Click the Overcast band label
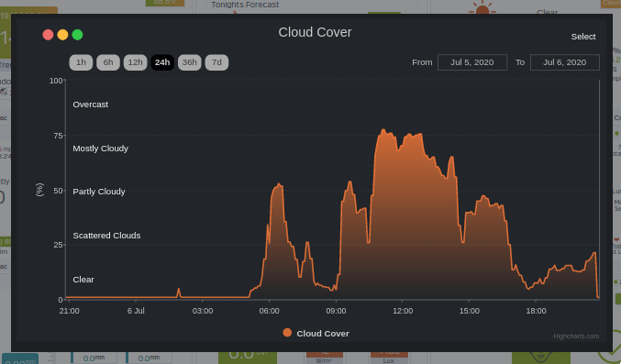The image size is (621, 364). click(x=90, y=105)
